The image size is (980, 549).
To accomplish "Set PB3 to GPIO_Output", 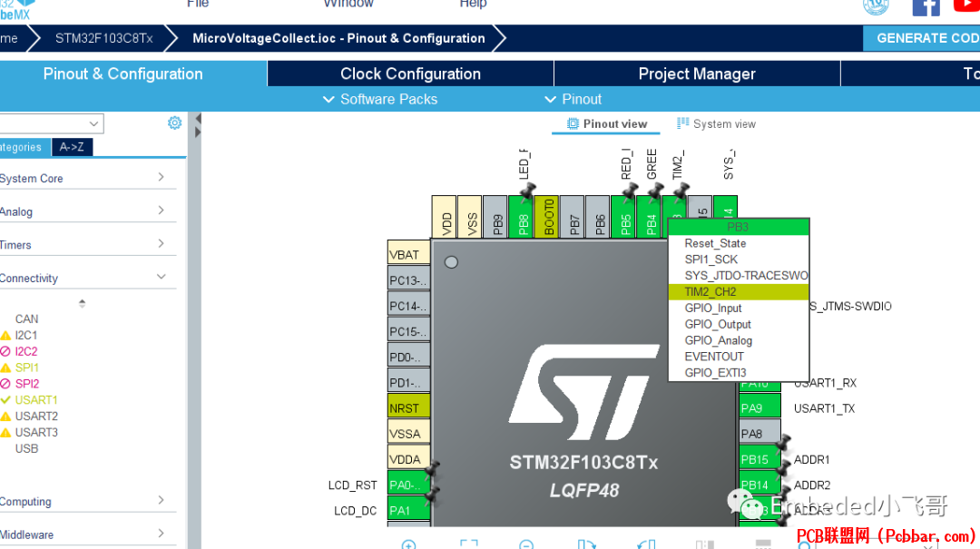I will click(x=738, y=325).
